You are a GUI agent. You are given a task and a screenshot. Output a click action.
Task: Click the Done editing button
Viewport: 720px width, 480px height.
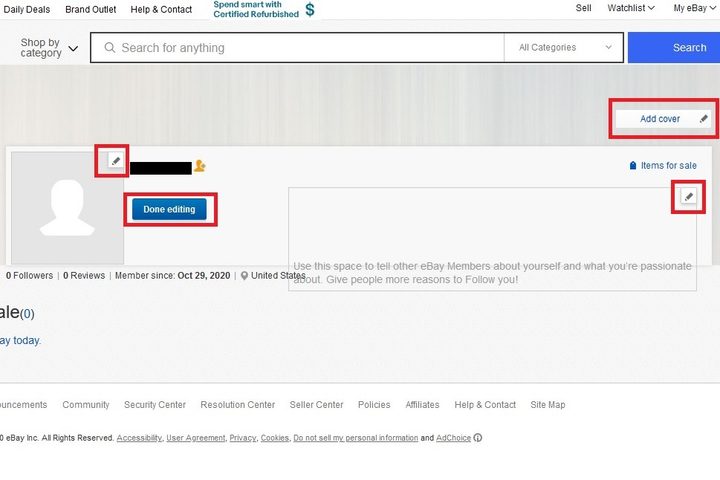pos(169,209)
